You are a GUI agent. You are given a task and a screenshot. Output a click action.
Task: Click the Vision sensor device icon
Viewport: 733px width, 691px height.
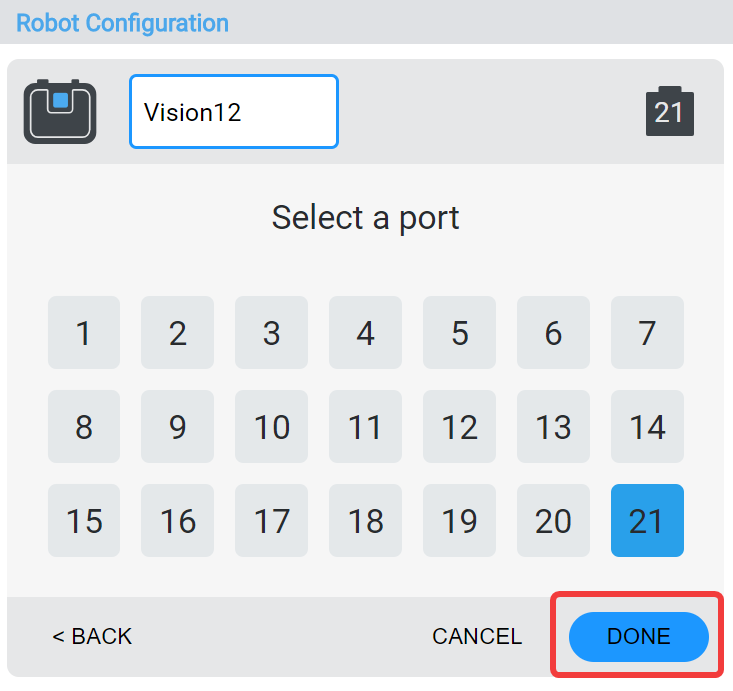(60, 111)
